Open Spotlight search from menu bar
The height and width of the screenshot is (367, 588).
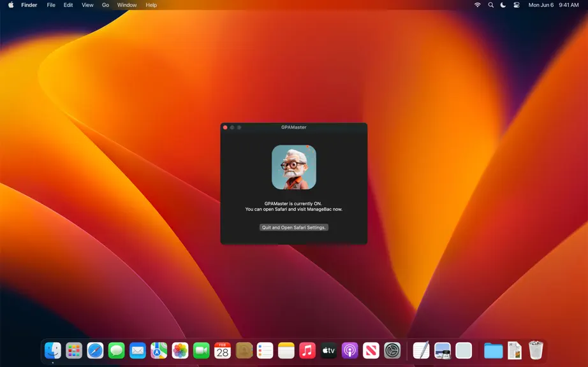point(490,5)
